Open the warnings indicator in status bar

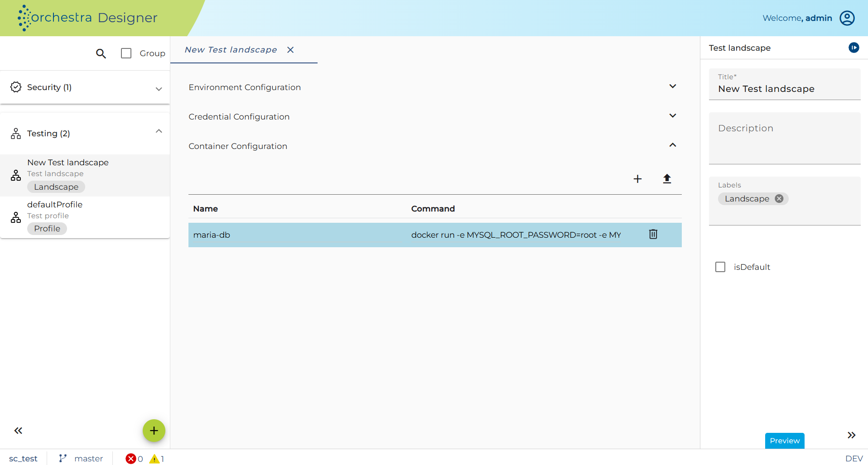[x=157, y=459]
